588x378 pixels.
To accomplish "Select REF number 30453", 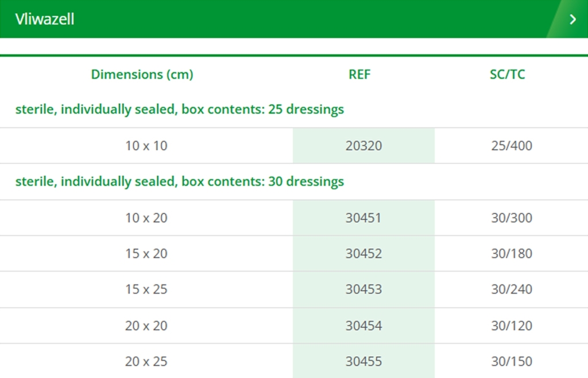I will point(363,289).
